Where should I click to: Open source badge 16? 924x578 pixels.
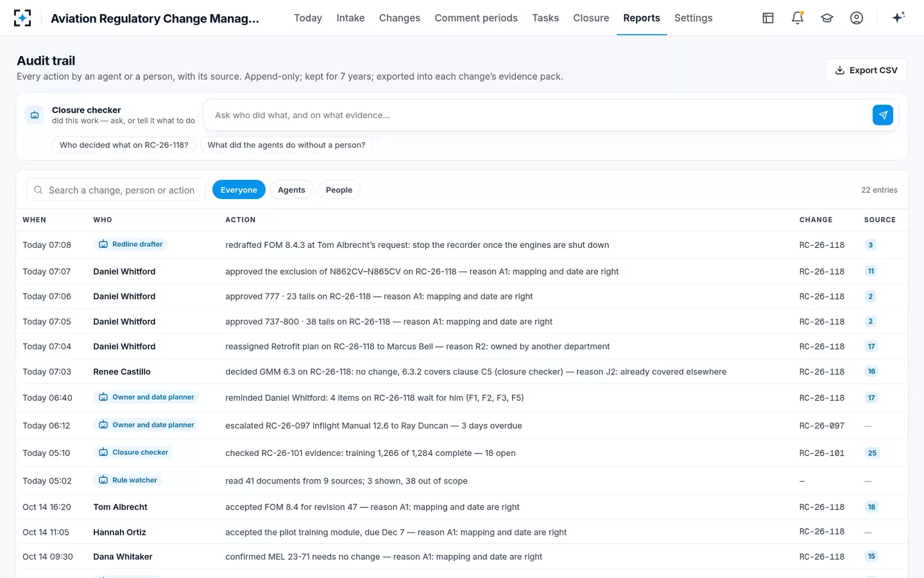tap(871, 371)
